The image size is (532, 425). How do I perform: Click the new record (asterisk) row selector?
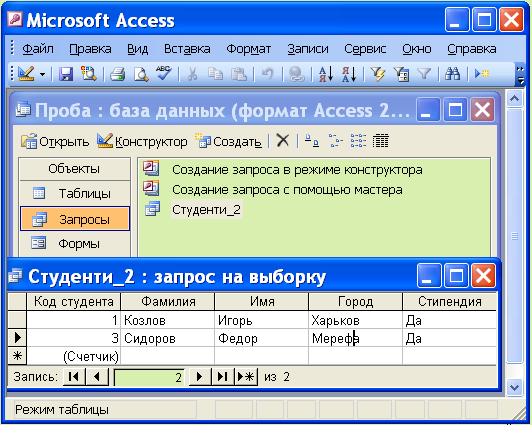[x=17, y=356]
